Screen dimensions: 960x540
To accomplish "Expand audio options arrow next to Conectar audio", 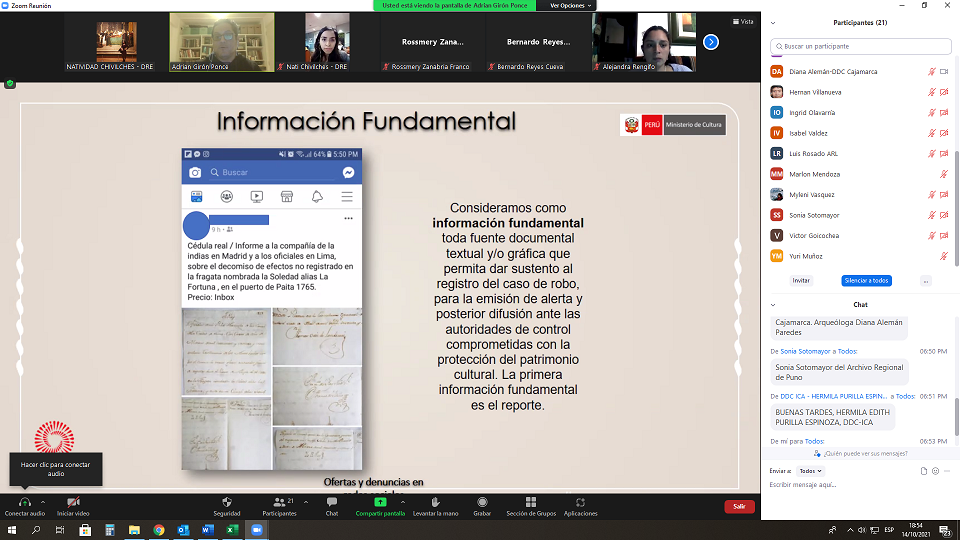I will pos(43,502).
